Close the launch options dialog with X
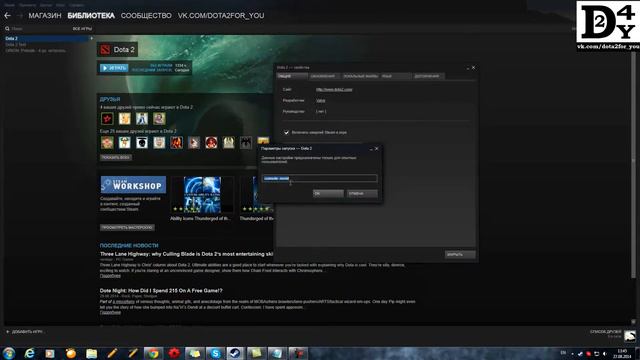 (376, 149)
